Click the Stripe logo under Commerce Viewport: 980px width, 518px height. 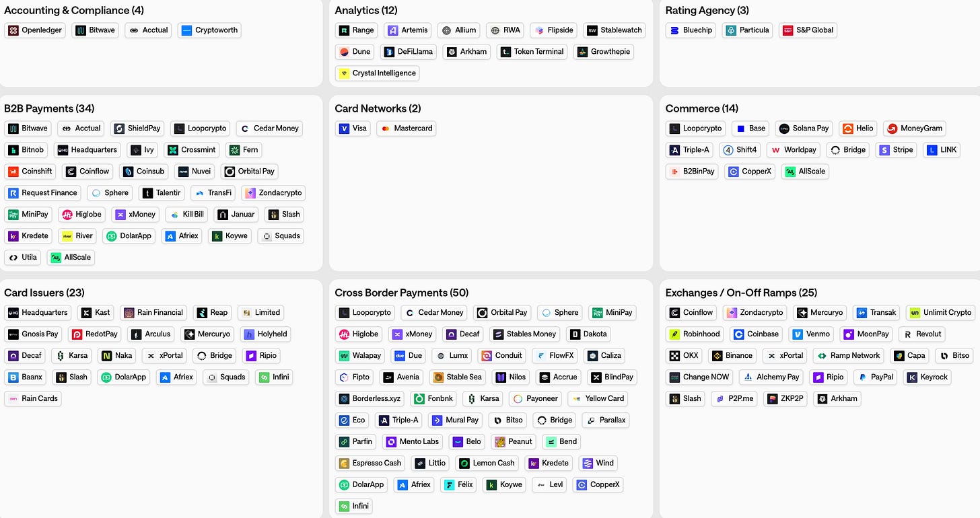[x=896, y=149]
